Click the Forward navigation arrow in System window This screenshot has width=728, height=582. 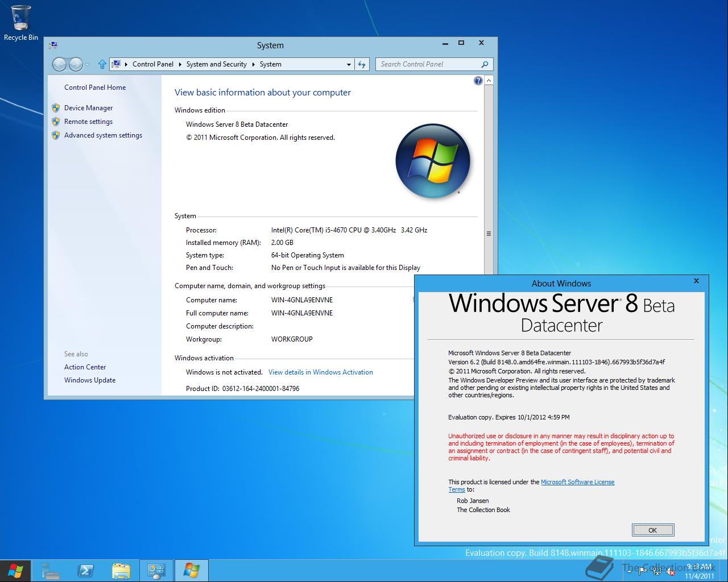[75, 64]
